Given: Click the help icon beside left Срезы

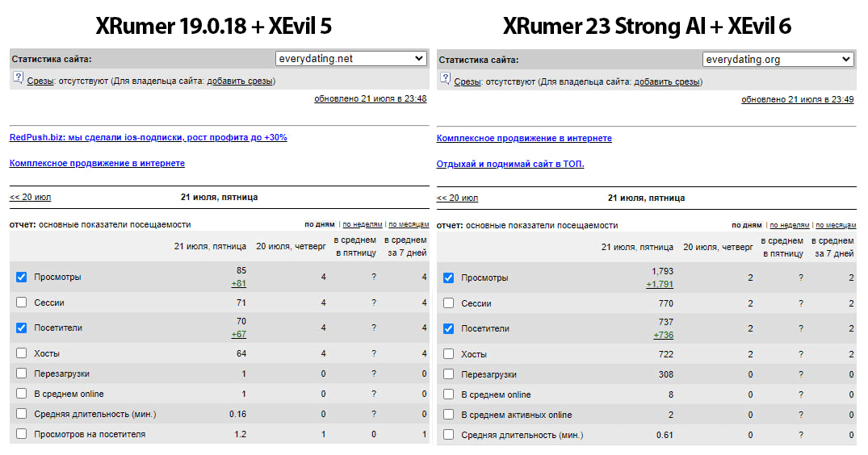Looking at the screenshot, I should (x=18, y=78).
